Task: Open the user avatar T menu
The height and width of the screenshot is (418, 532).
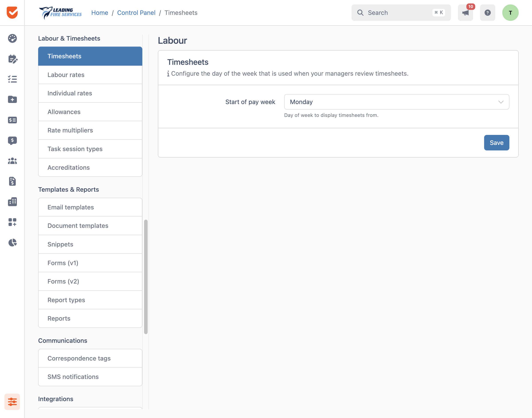Action: tap(510, 12)
